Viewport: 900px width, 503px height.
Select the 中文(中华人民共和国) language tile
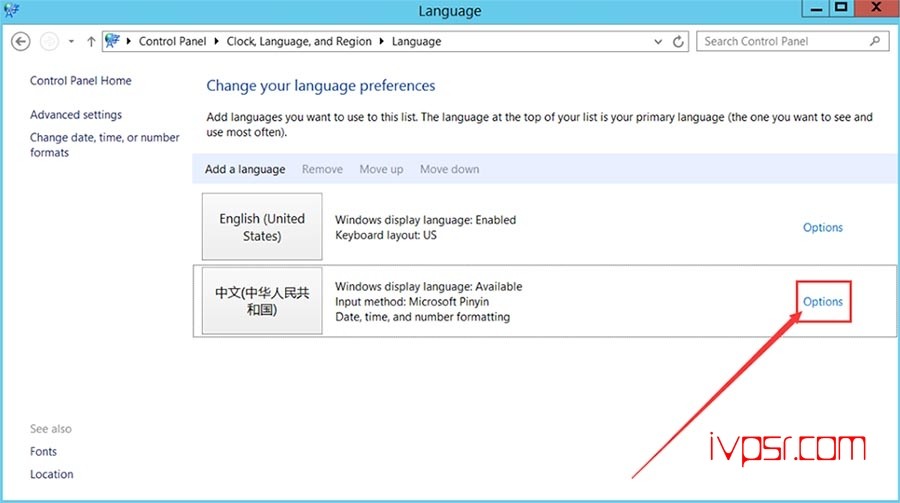pos(262,301)
